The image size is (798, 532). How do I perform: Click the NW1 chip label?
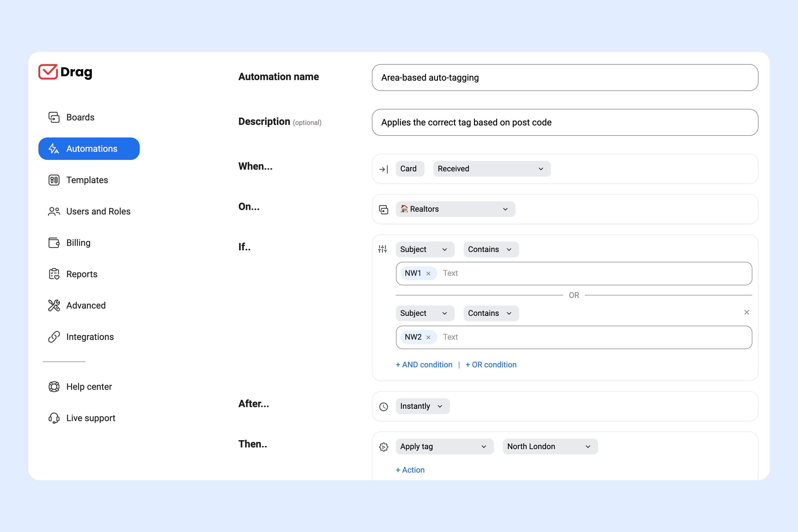(x=413, y=273)
